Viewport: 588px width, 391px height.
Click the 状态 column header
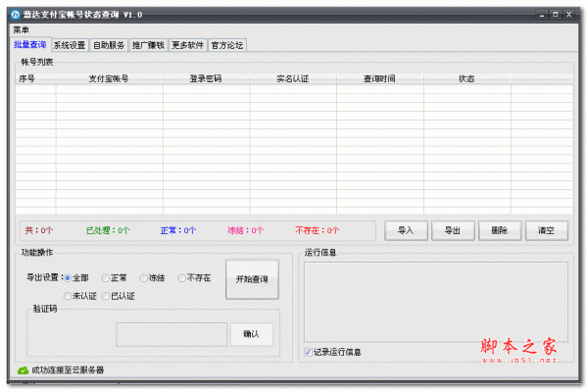[466, 78]
